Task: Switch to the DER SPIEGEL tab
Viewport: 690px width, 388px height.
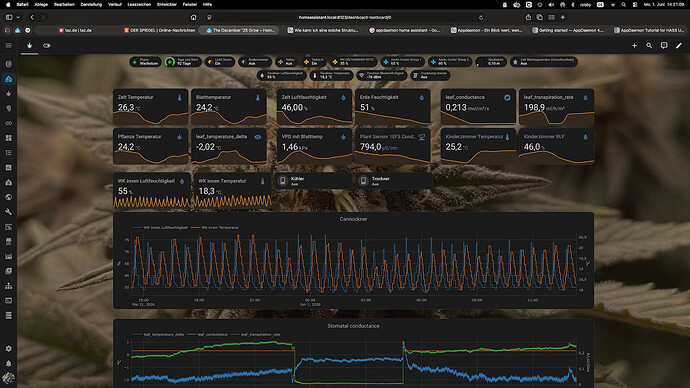Action: point(159,30)
